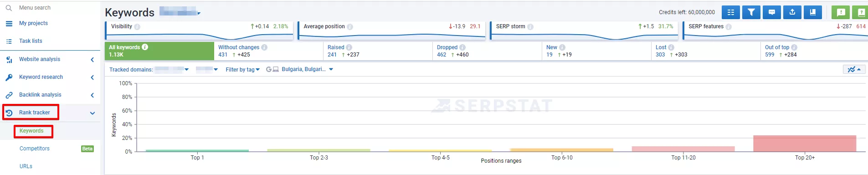
Task: Click the export upload icon
Action: coord(792,12)
